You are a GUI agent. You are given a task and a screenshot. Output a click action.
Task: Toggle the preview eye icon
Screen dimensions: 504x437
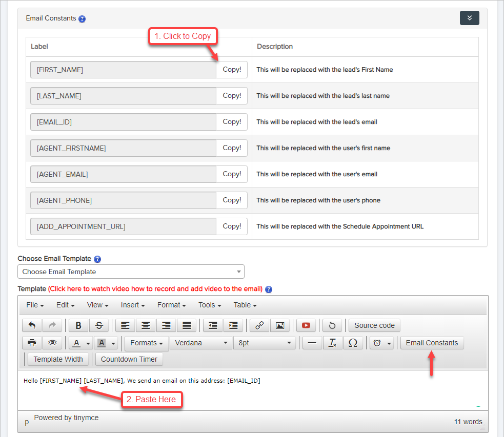click(52, 343)
